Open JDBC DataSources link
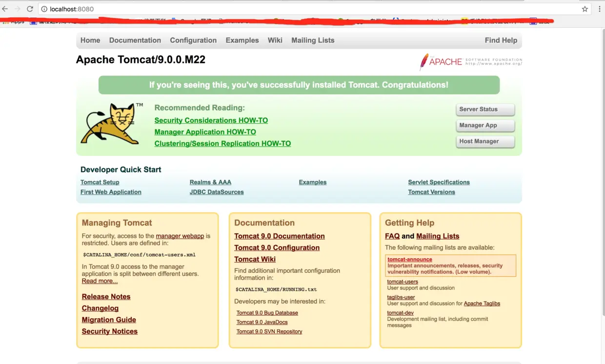The image size is (605, 364). [x=217, y=192]
